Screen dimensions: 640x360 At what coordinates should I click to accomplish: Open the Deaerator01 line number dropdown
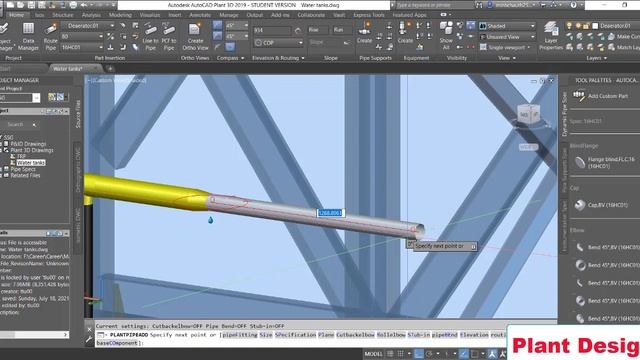[x=88, y=26]
